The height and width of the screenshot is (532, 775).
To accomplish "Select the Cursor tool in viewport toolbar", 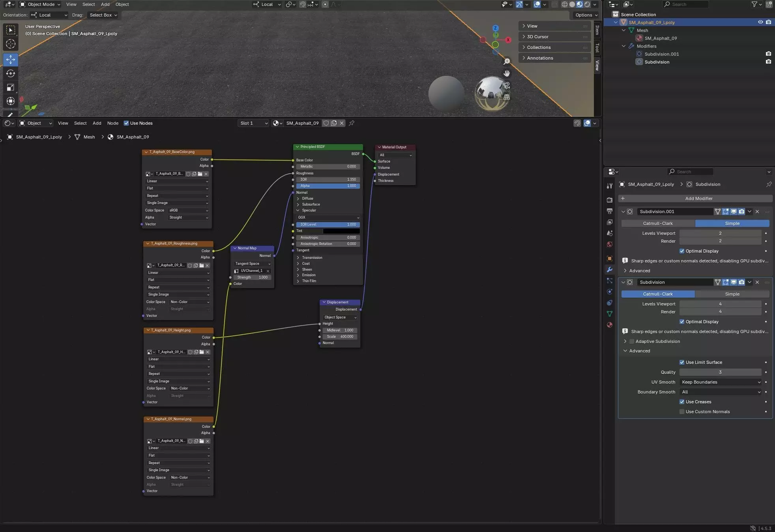I will coord(11,44).
